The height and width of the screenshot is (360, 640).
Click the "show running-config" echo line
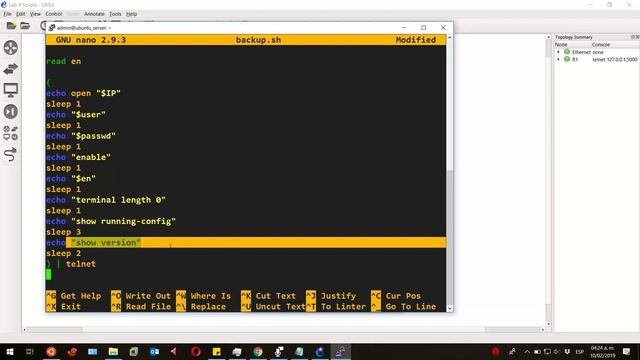tap(111, 221)
